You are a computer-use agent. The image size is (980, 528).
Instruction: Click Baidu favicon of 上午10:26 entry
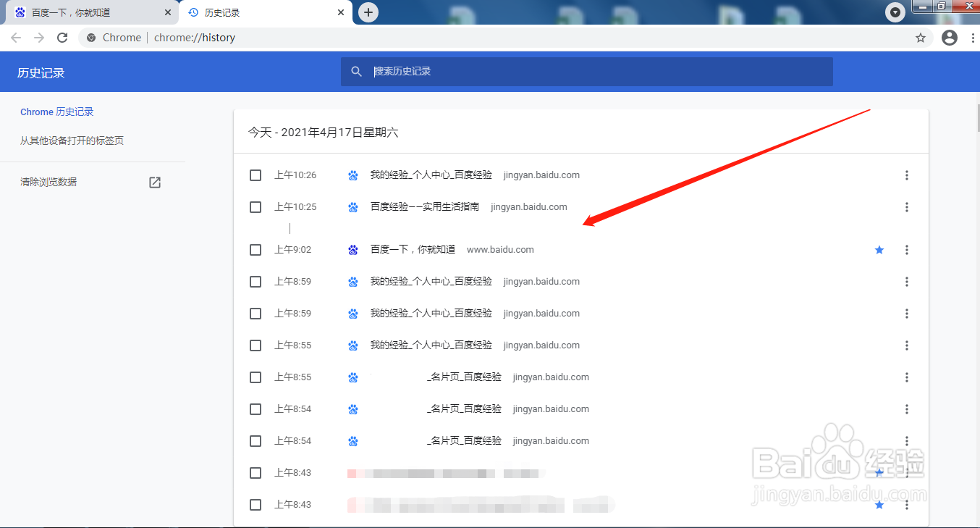tap(353, 175)
